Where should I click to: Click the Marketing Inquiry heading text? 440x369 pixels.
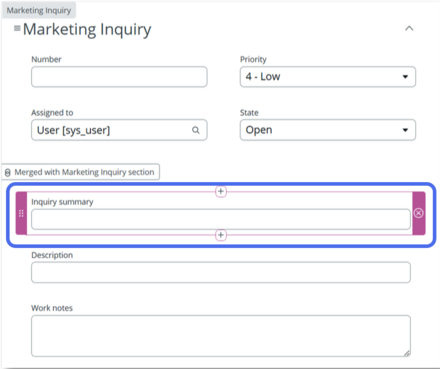pyautogui.click(x=87, y=30)
